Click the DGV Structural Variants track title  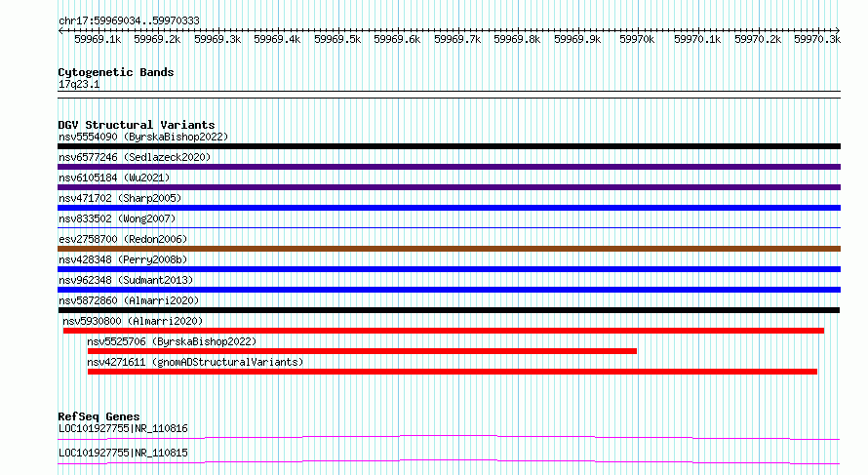pyautogui.click(x=137, y=125)
